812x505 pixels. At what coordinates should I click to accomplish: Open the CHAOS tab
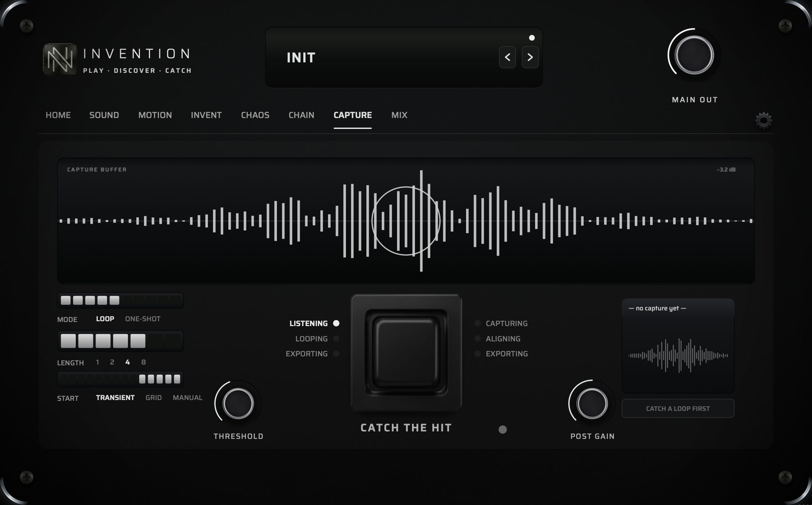(255, 115)
